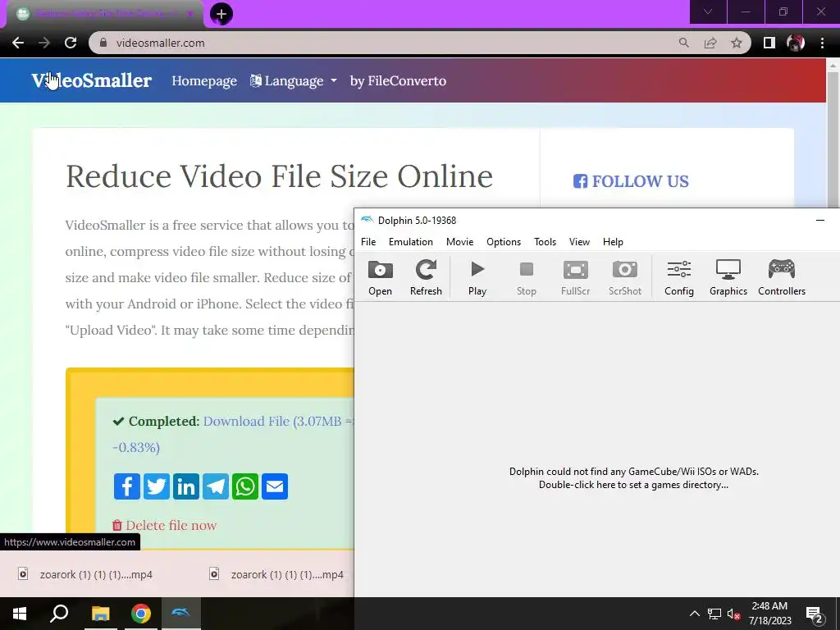Share result on Facebook
This screenshot has height=630, width=840.
(127, 486)
